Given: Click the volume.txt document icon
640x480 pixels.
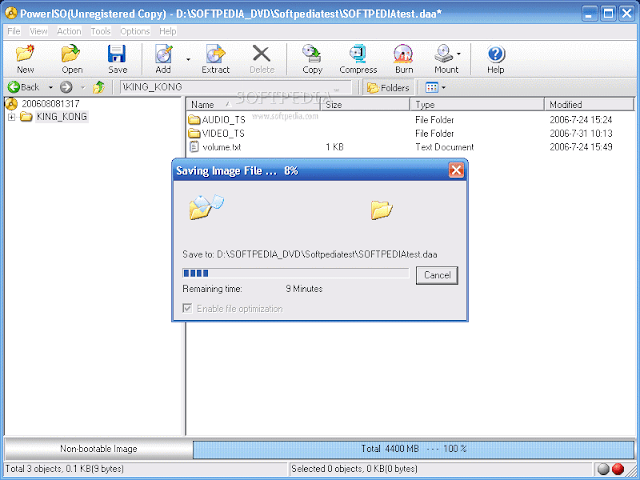Looking at the screenshot, I should click(x=194, y=147).
